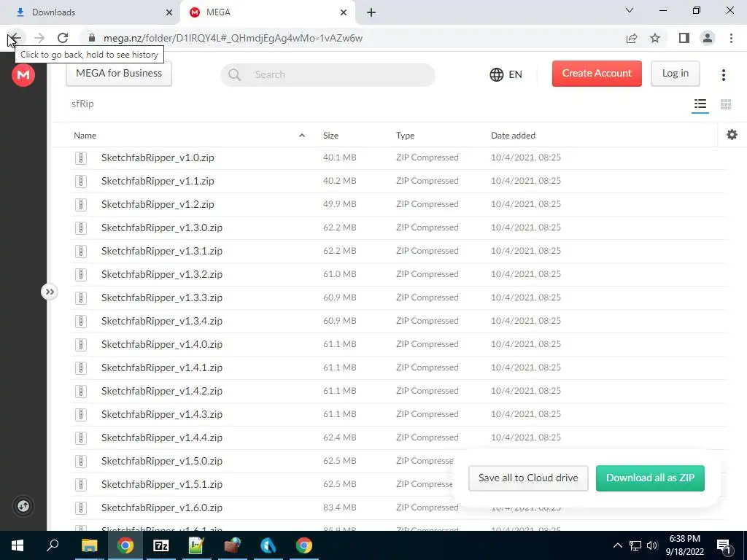Open the notification center icon
The height and width of the screenshot is (560, 747).
pyautogui.click(x=724, y=546)
